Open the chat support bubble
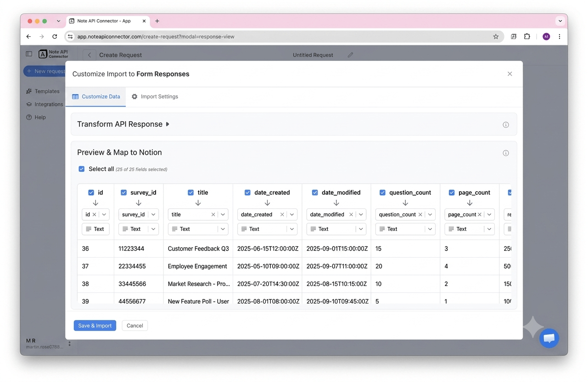Screen dimensions: 588x382 (x=549, y=338)
